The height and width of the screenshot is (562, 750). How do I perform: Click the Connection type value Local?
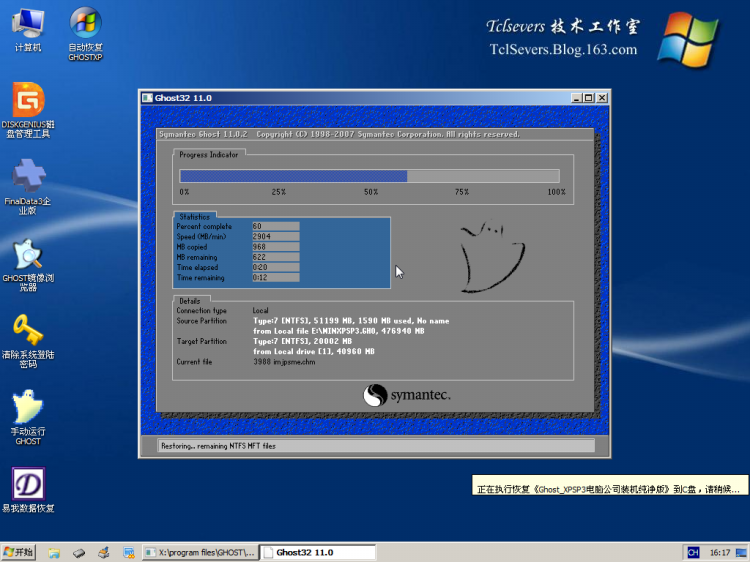[x=261, y=310]
